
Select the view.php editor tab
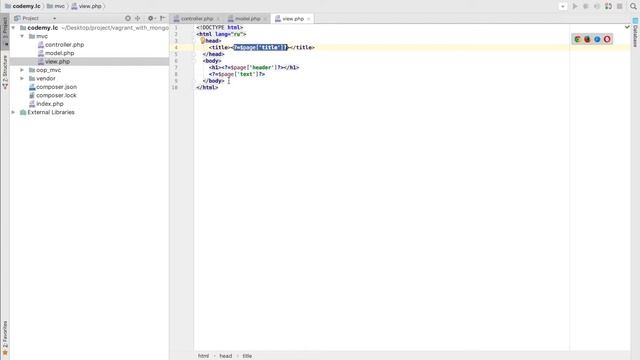click(x=293, y=19)
